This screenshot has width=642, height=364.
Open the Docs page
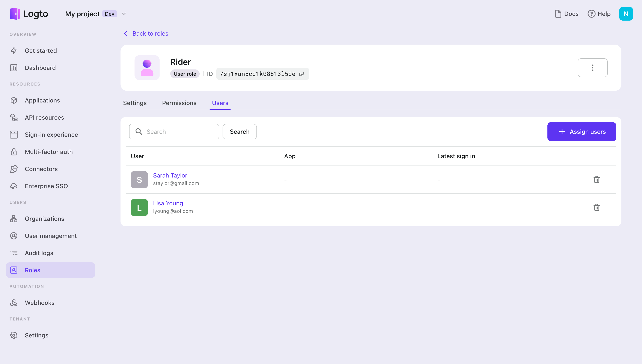click(x=567, y=14)
